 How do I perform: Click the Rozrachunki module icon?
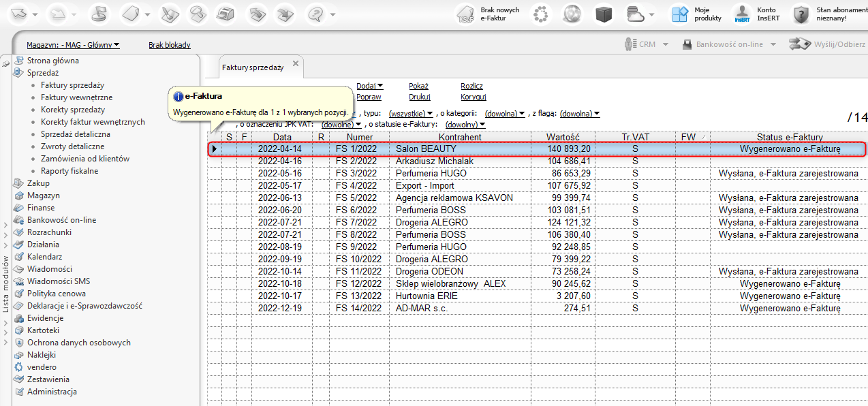point(20,232)
